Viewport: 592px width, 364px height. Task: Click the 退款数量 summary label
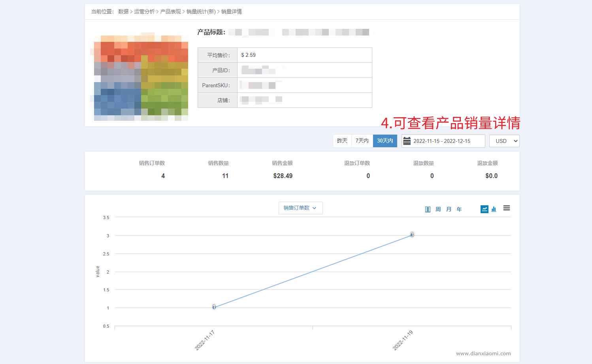tap(424, 163)
